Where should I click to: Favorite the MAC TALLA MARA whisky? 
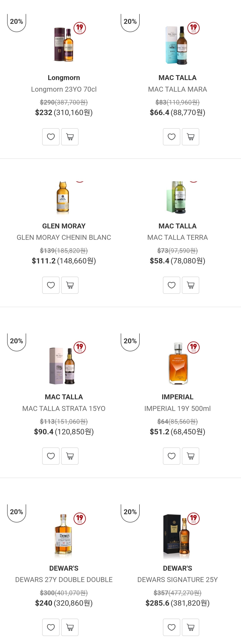point(172,137)
